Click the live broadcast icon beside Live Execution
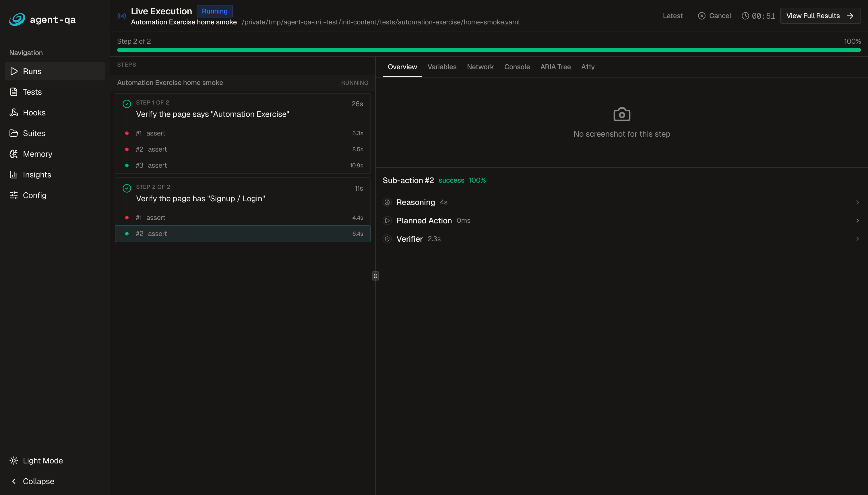Screen dimensions: 868x495 (122, 16)
